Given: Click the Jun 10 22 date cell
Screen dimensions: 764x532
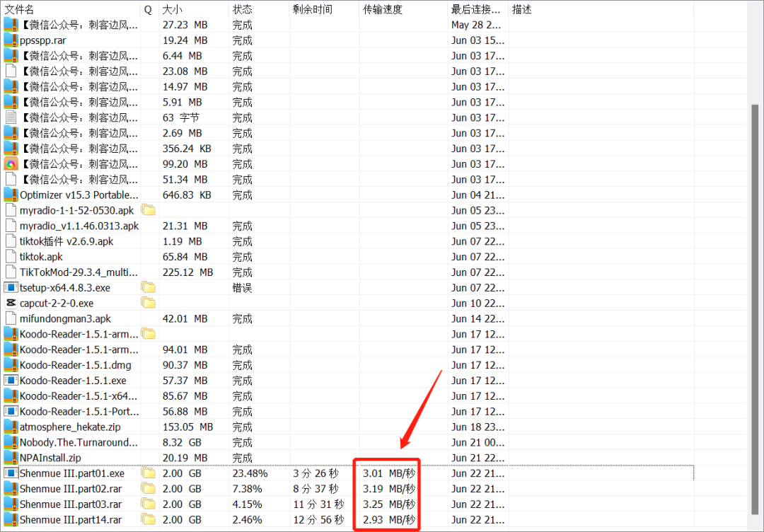Looking at the screenshot, I should click(477, 303).
